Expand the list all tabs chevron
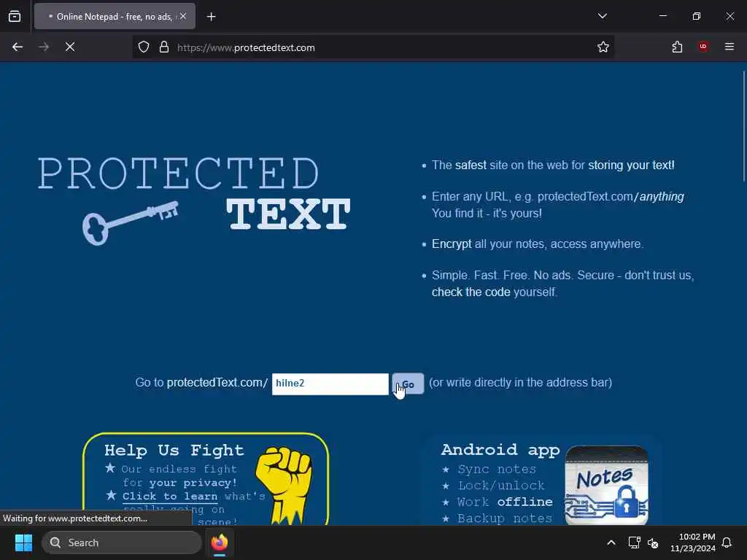 (x=602, y=16)
